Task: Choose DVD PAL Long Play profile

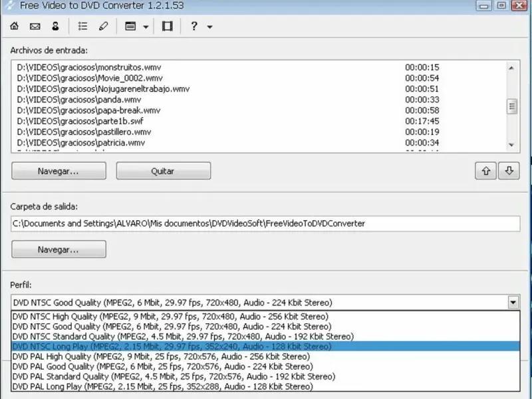Action: click(265, 386)
